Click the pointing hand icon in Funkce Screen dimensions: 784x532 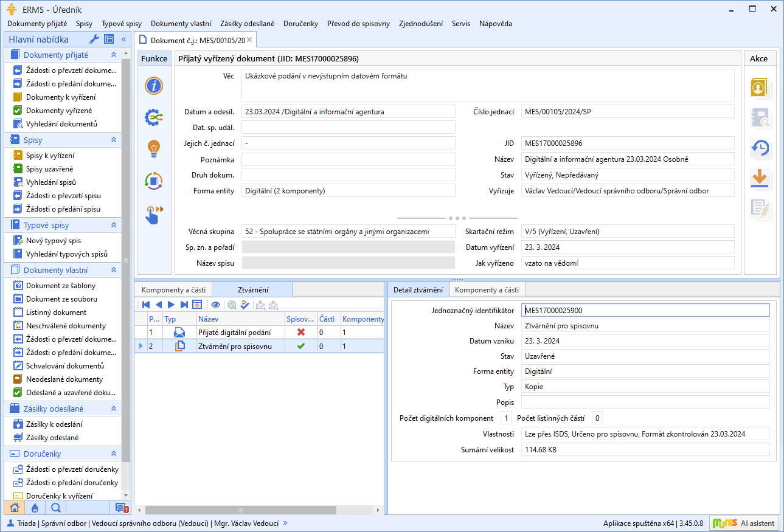click(x=154, y=213)
